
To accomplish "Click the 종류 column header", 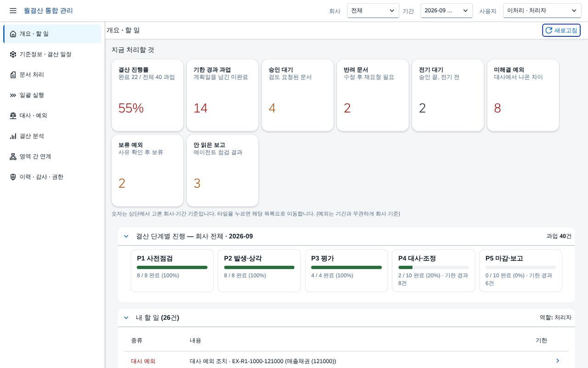I will coord(137,340).
